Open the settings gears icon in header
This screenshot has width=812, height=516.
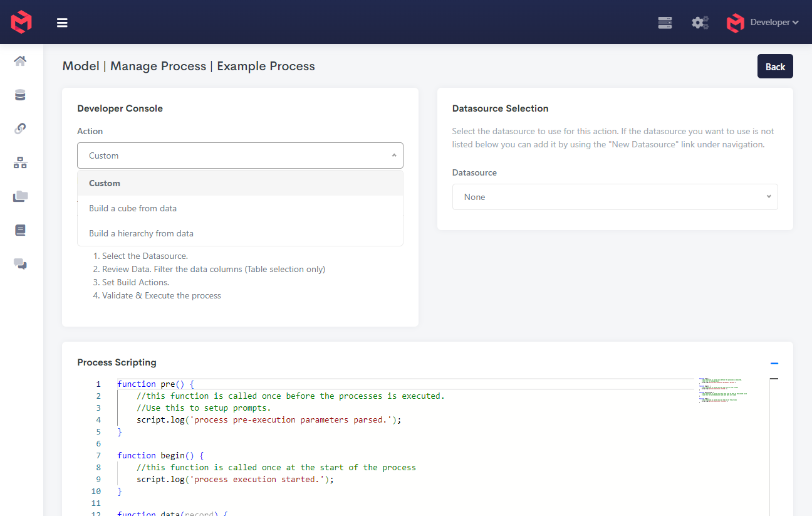point(700,23)
